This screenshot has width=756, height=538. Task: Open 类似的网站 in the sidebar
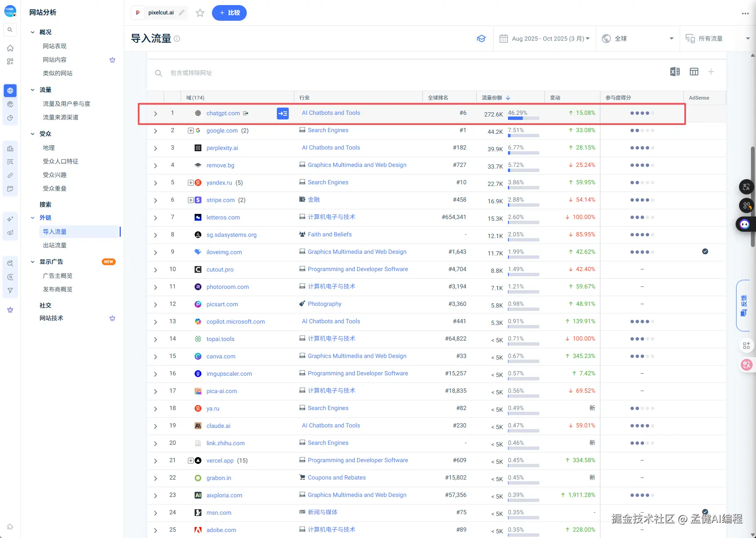pyautogui.click(x=58, y=73)
